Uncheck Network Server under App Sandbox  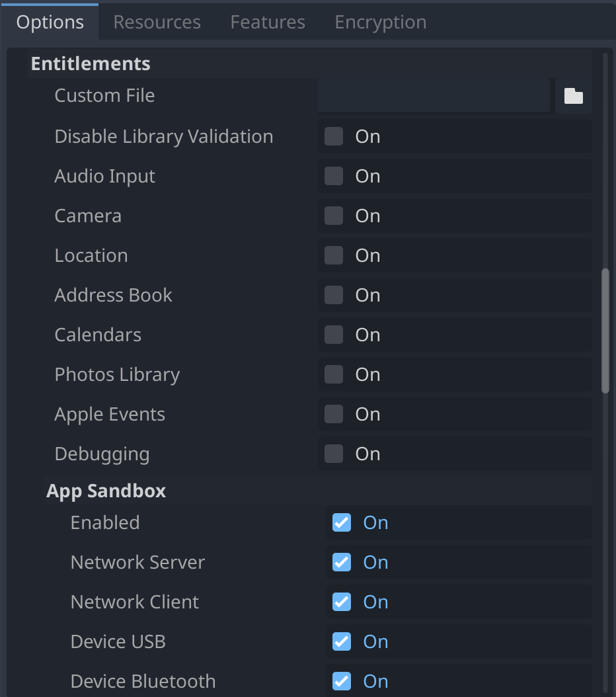pos(342,562)
